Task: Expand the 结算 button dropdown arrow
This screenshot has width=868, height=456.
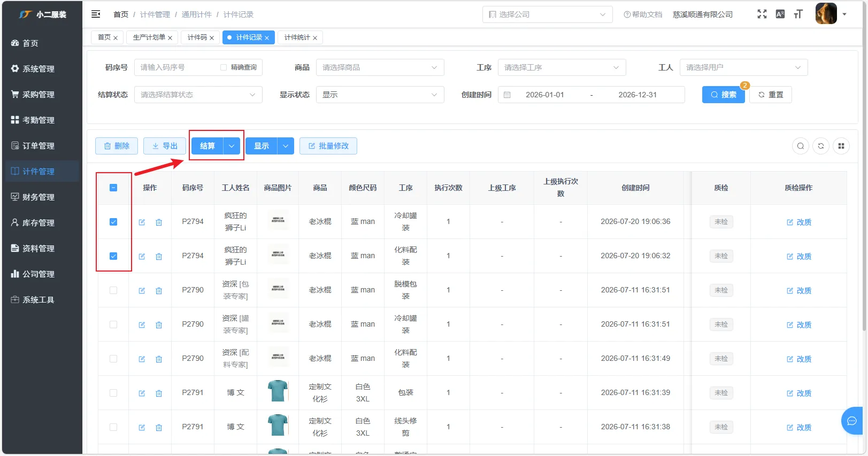Action: tap(232, 146)
